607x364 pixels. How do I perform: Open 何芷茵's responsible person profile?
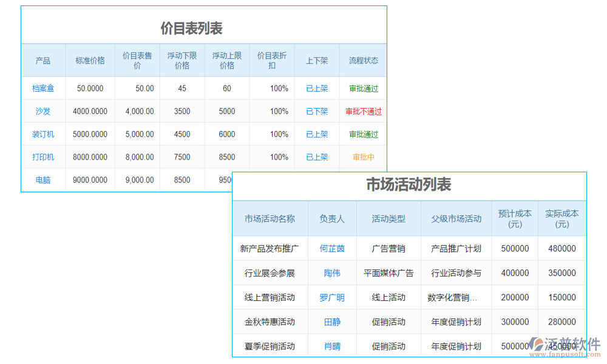point(331,249)
